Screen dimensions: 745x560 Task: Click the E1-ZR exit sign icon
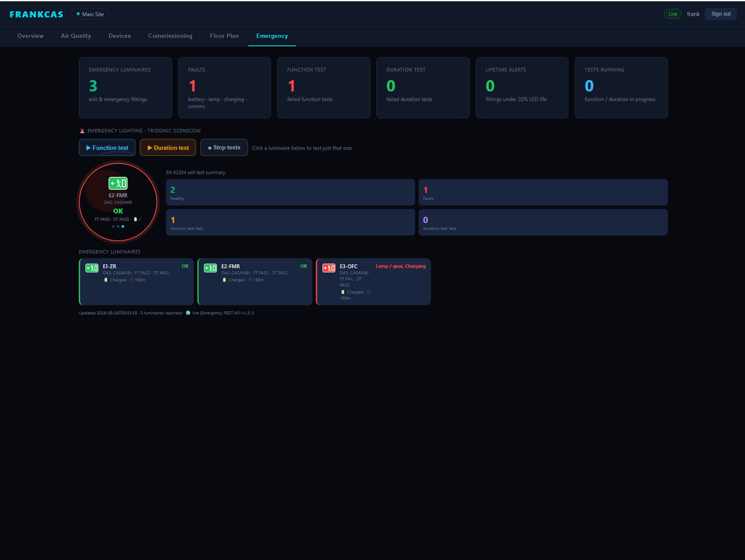[92, 268]
